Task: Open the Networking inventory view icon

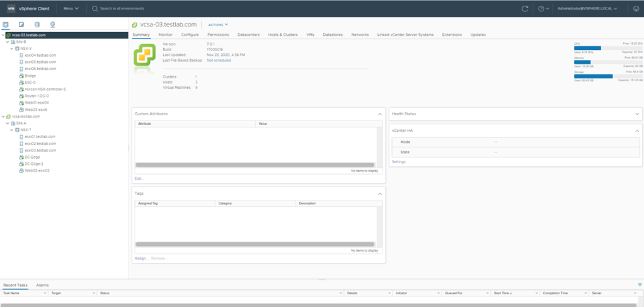Action: coord(52,25)
